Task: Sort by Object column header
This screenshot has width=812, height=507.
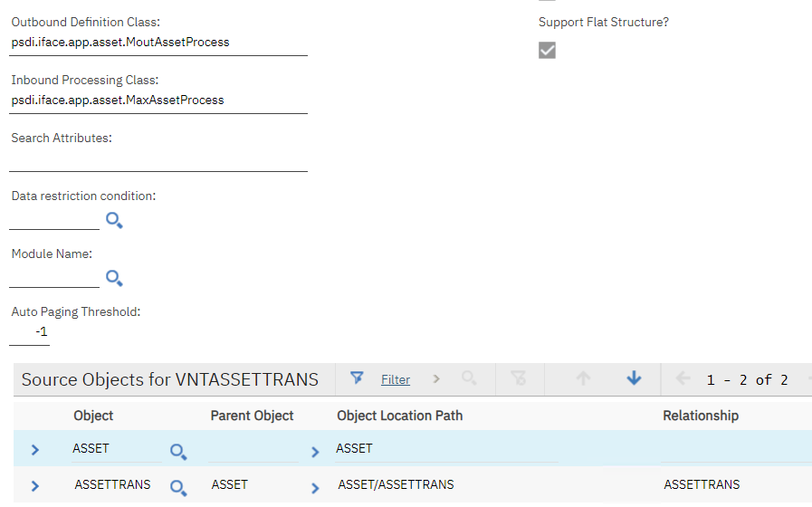Action: tap(93, 416)
